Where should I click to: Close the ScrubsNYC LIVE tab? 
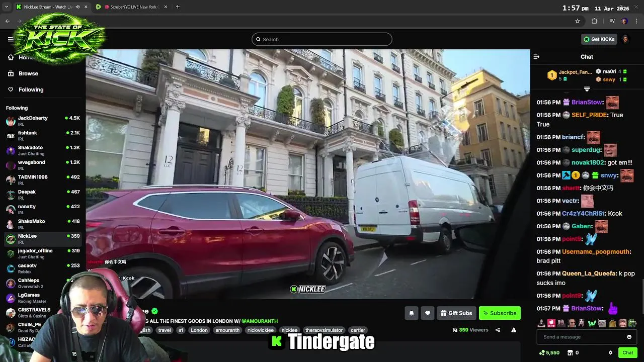click(166, 7)
